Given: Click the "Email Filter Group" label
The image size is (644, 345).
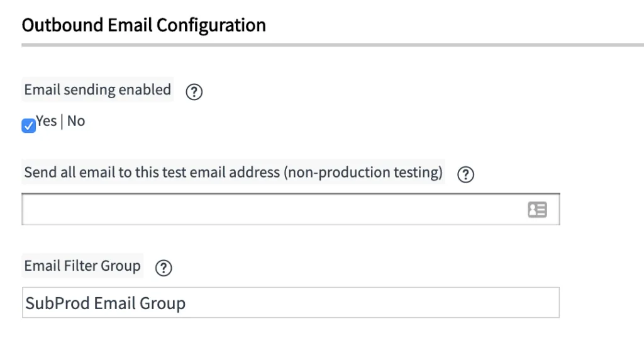Looking at the screenshot, I should pyautogui.click(x=82, y=266).
